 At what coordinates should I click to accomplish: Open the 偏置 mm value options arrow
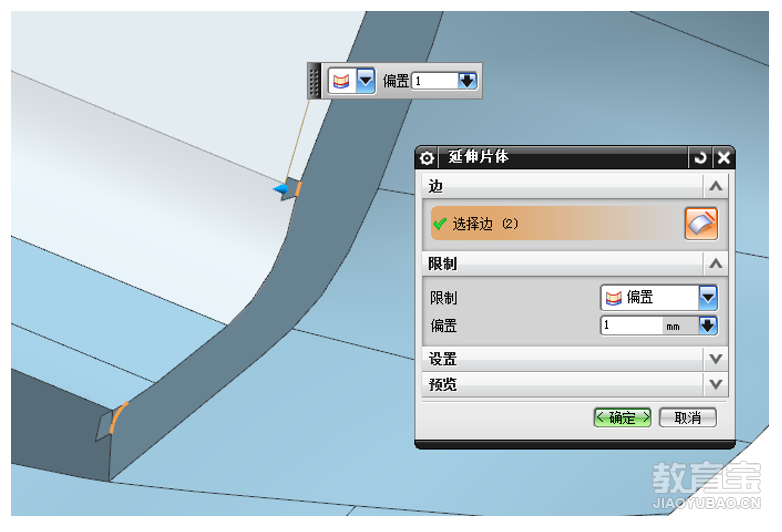pyautogui.click(x=708, y=326)
